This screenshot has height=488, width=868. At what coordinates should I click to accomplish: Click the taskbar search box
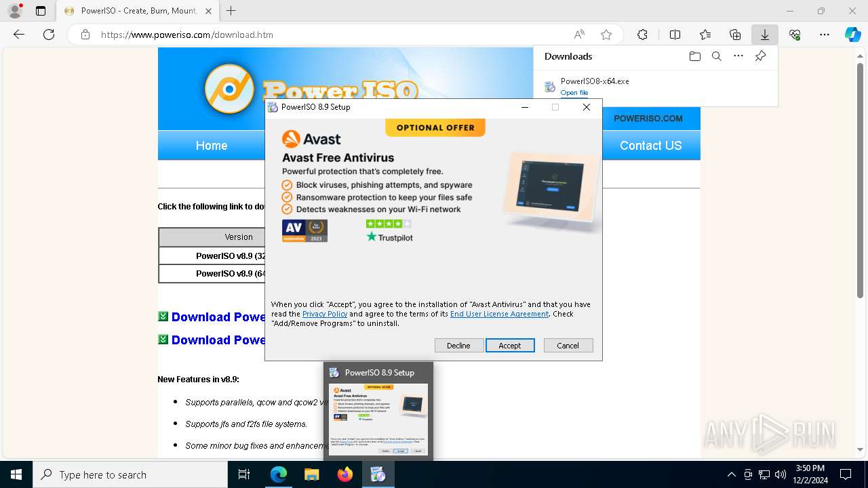[130, 474]
